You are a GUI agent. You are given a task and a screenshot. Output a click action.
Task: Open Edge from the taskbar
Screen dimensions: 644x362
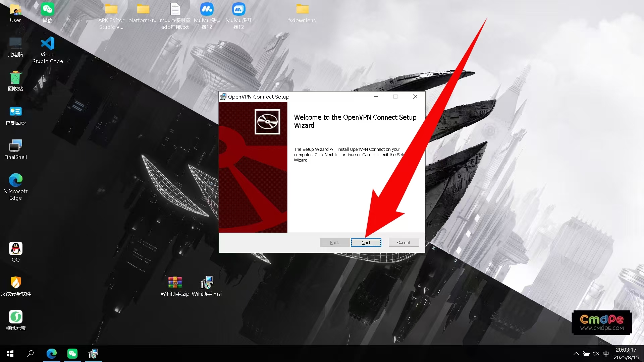pos(52,354)
